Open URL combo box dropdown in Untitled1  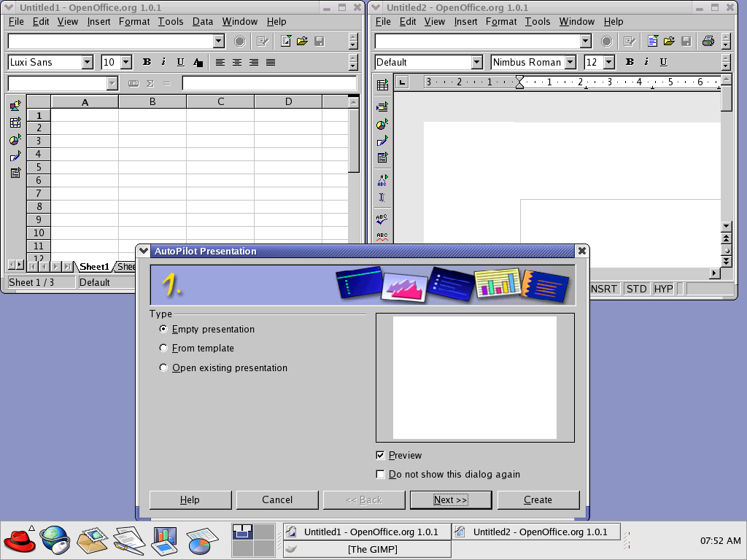[x=219, y=41]
